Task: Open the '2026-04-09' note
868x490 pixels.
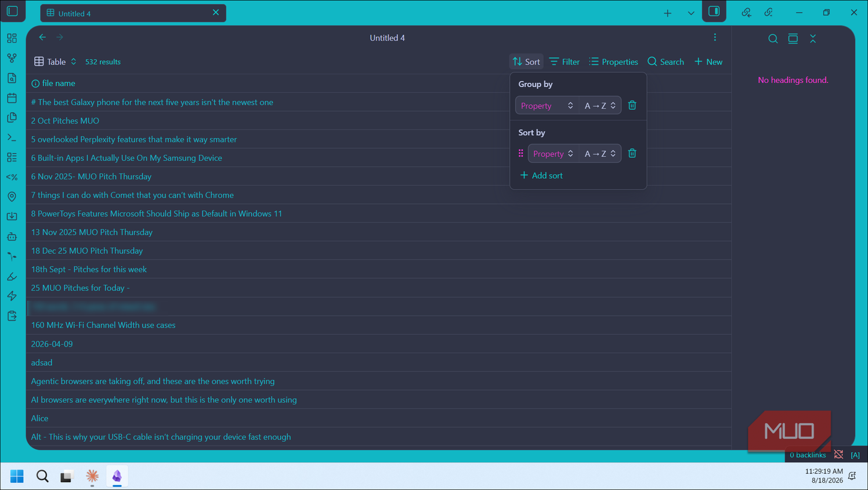Action: click(52, 344)
